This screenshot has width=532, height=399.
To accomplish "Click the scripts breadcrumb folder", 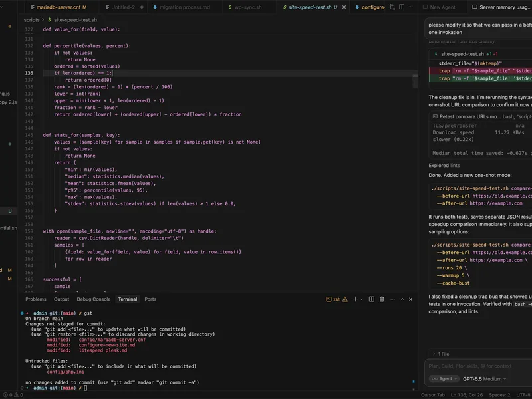I will [x=31, y=20].
